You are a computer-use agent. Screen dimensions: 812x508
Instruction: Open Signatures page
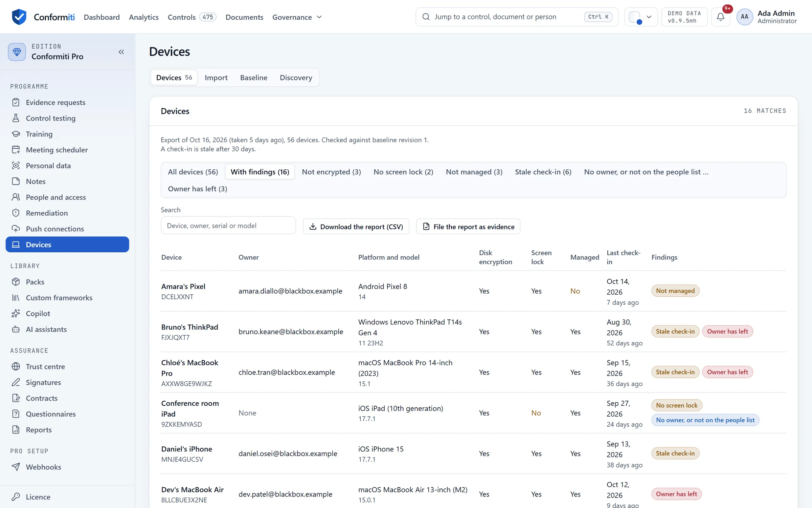[x=67, y=382]
